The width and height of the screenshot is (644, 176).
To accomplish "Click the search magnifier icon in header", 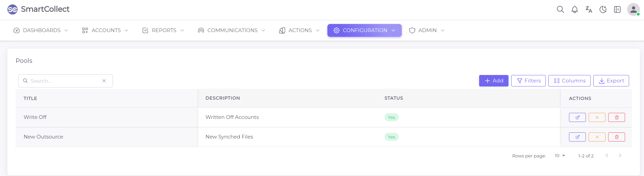I will tap(560, 9).
